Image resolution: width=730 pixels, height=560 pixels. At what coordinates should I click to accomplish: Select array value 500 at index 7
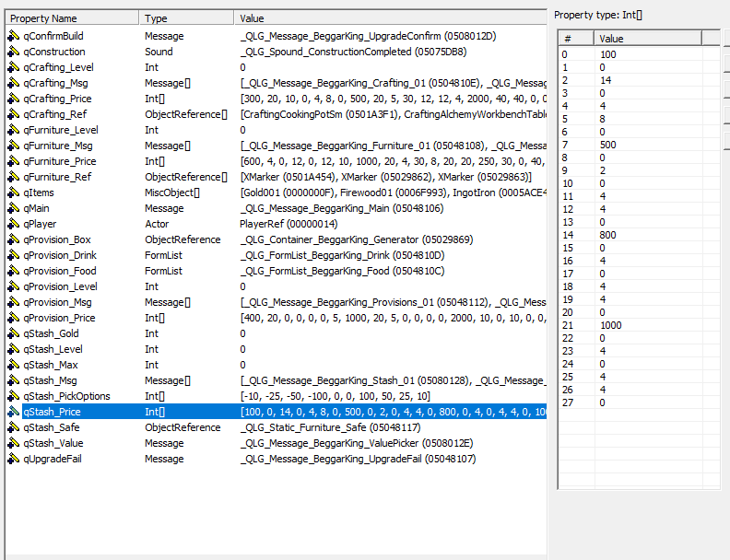(607, 145)
